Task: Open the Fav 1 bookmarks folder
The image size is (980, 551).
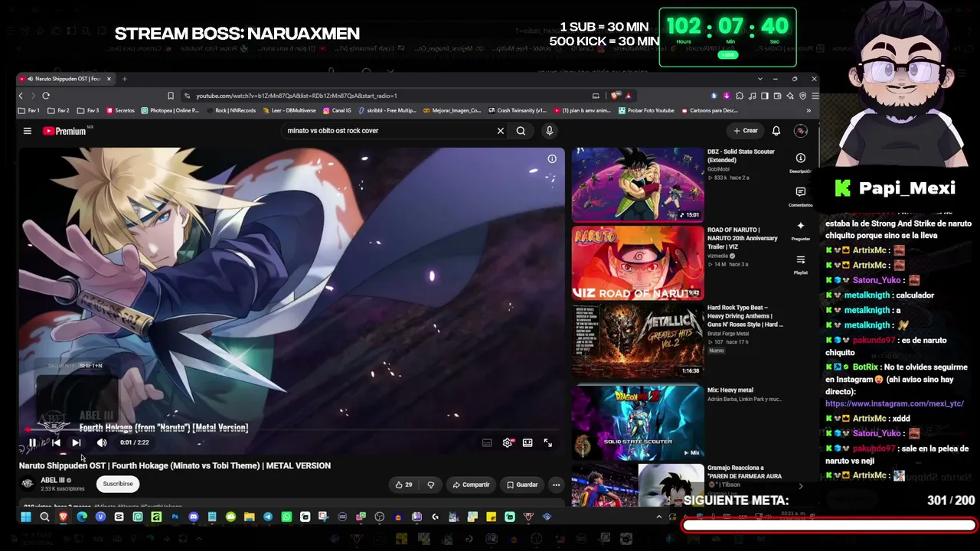Action: click(29, 110)
